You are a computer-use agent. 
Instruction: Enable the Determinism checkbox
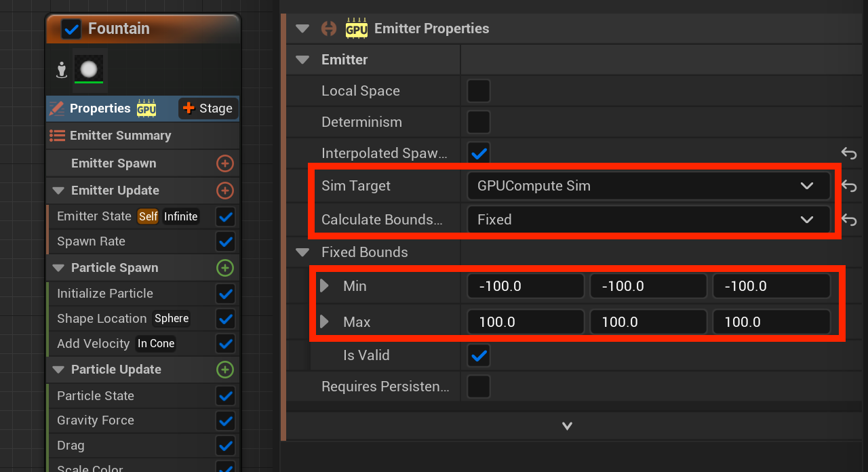(x=479, y=122)
